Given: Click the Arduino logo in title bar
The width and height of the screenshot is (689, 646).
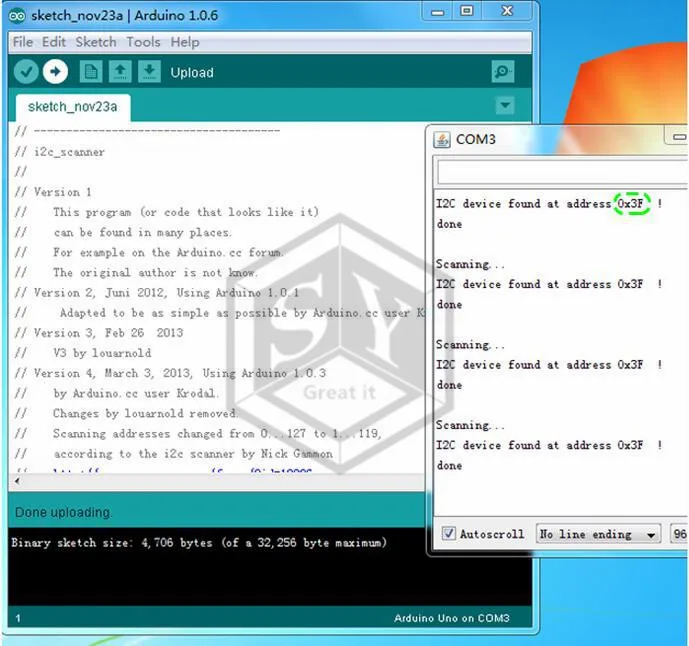Looking at the screenshot, I should point(18,16).
